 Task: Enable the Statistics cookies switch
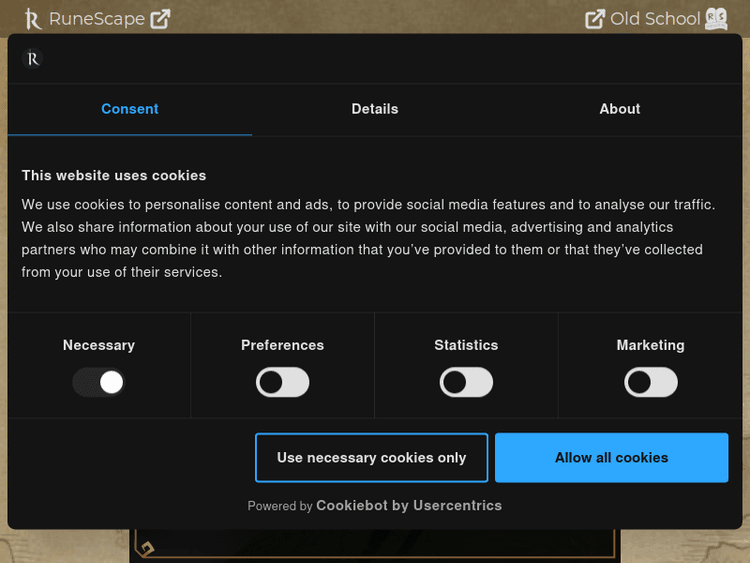coord(467,382)
